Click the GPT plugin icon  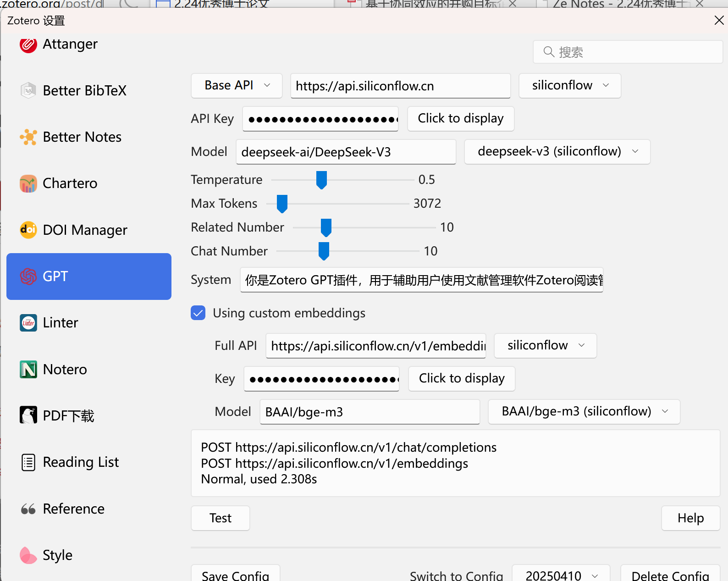pyautogui.click(x=28, y=277)
